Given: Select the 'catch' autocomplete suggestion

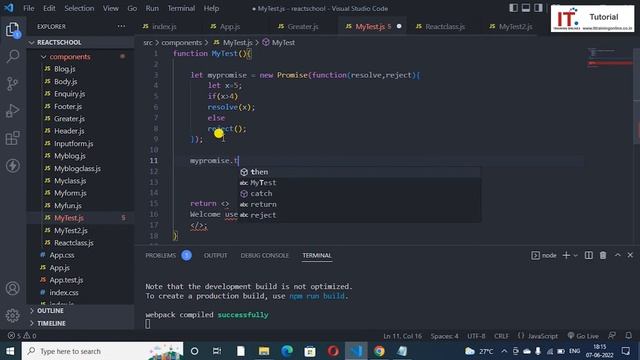Looking at the screenshot, I should pyautogui.click(x=360, y=193).
